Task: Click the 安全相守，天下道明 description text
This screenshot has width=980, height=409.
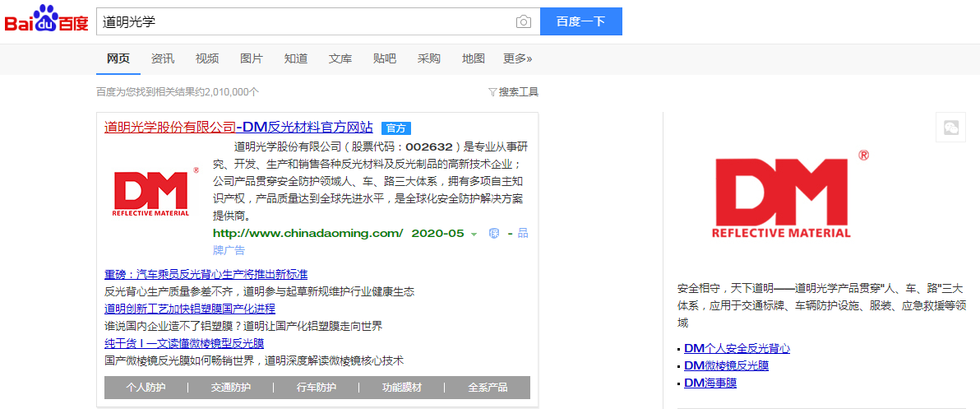Action: point(822,306)
